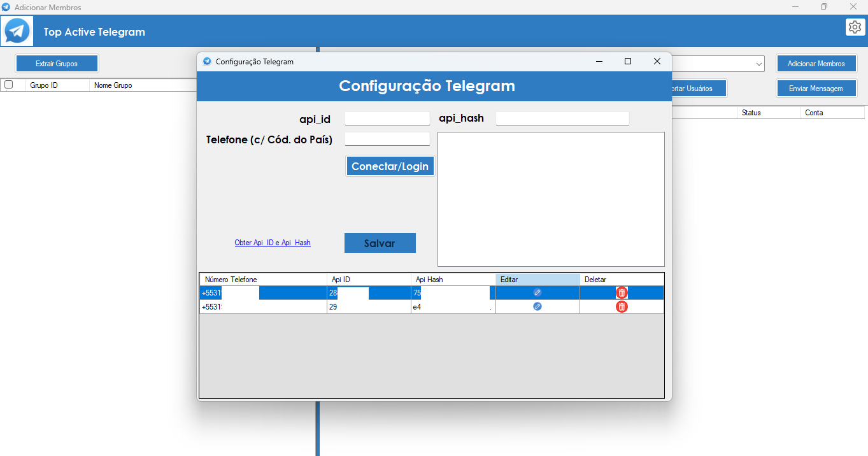
Task: Click the Adicionar Membros title bar app icon
Action: click(6, 7)
